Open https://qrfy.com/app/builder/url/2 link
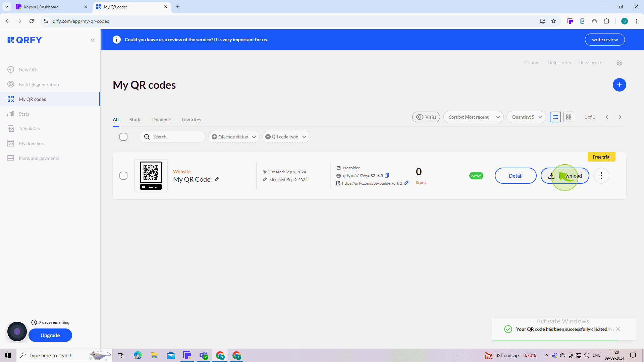 [x=372, y=183]
